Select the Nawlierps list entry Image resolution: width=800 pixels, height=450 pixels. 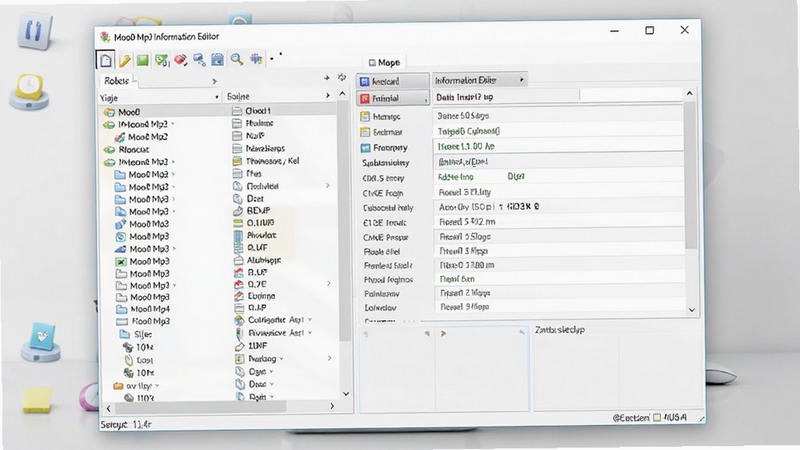click(265, 148)
